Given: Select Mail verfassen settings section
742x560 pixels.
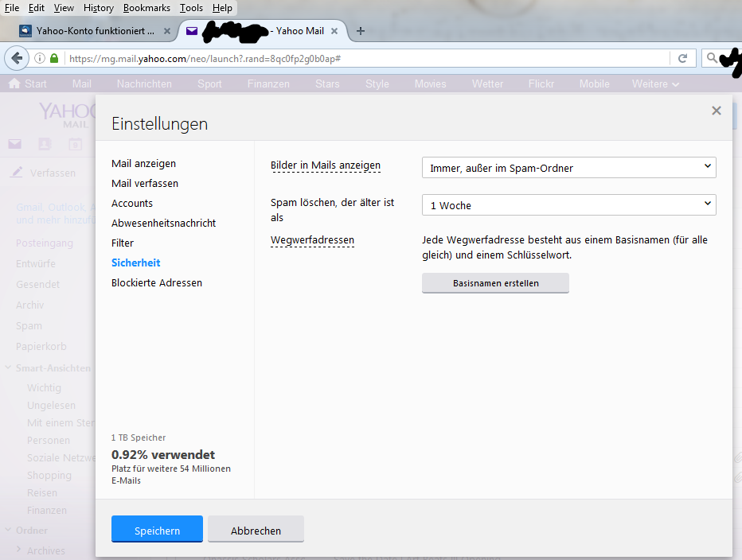Looking at the screenshot, I should 145,184.
